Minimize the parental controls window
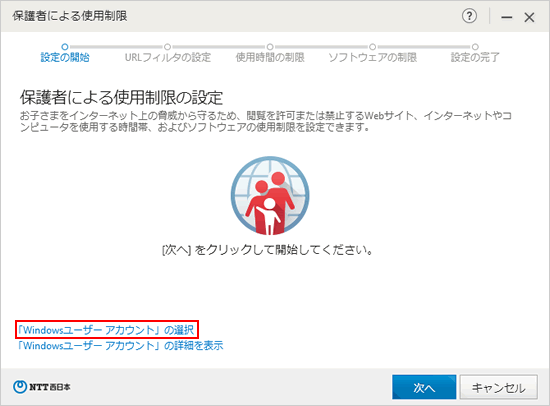The image size is (550, 406). coord(507,17)
